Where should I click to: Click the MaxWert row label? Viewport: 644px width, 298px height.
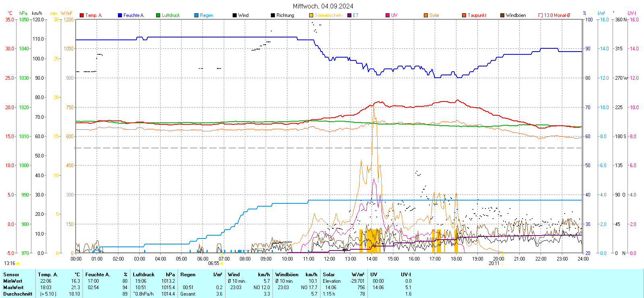[x=13, y=288]
